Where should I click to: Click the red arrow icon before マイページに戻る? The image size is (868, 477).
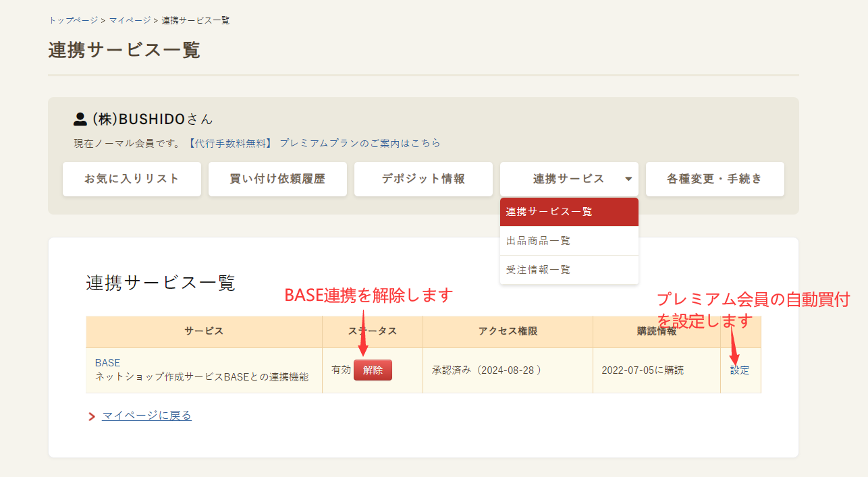click(x=92, y=416)
